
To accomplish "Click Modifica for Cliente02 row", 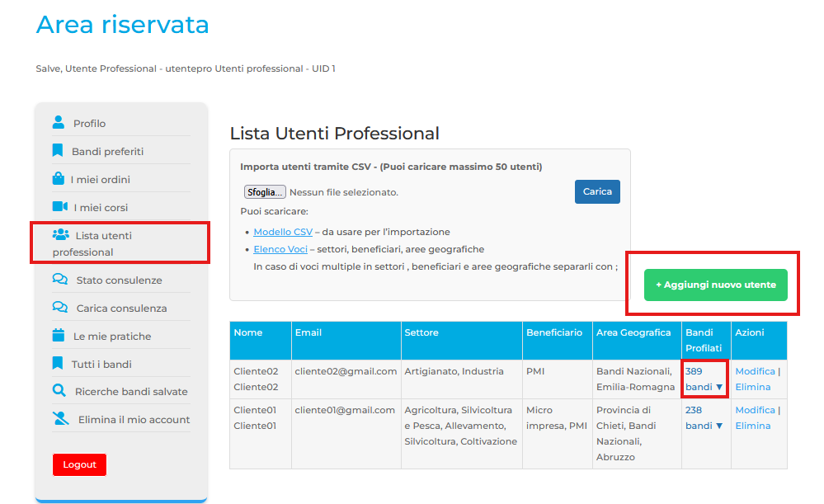I will [x=755, y=371].
